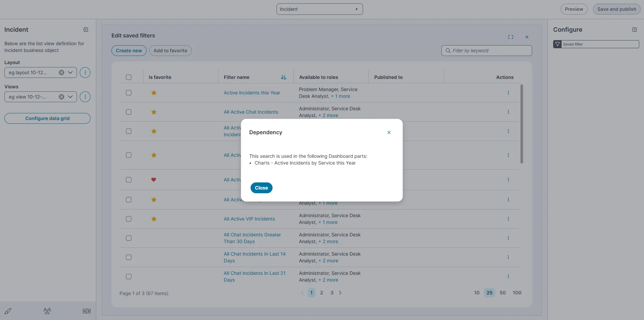Open actions menu for Active Incidents this Year

point(508,93)
